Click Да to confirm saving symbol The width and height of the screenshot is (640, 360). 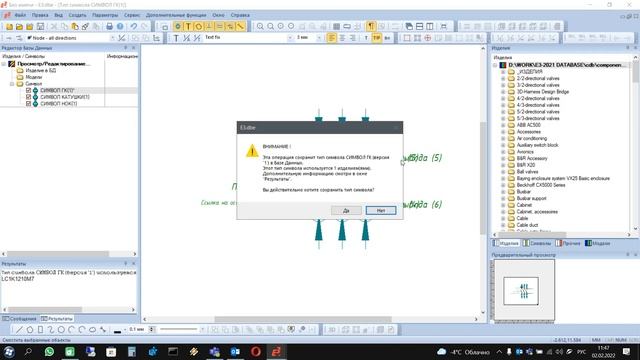coord(346,211)
